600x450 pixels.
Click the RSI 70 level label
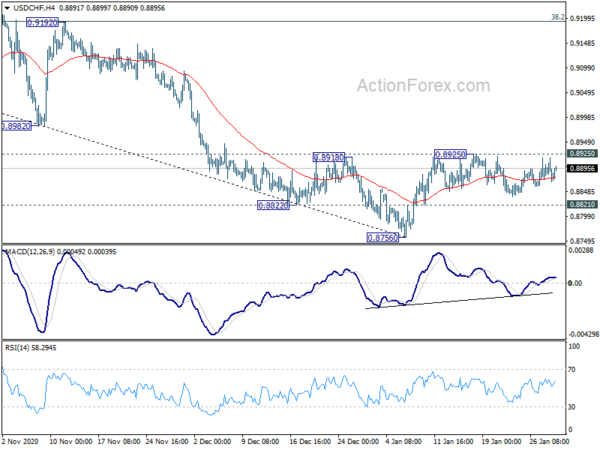point(572,370)
